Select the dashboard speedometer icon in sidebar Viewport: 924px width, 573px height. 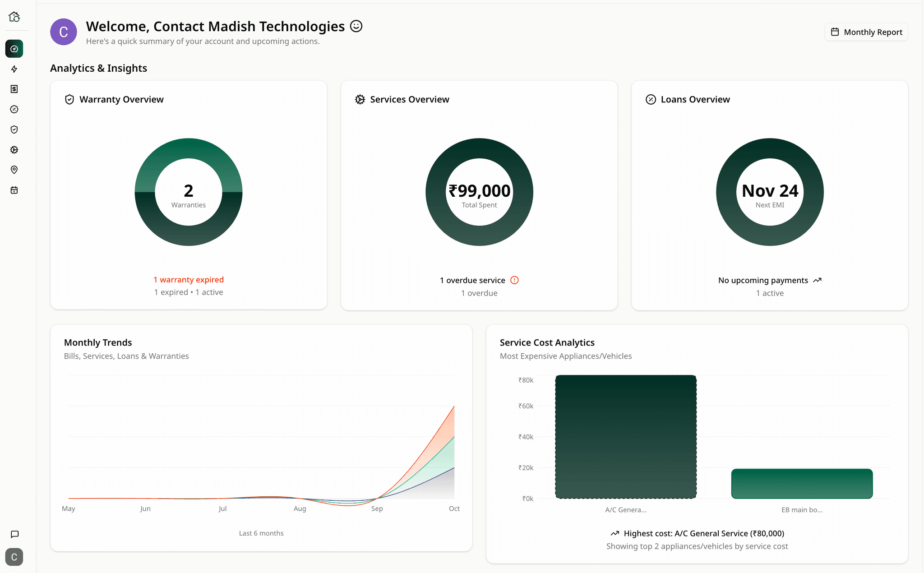[x=14, y=49]
